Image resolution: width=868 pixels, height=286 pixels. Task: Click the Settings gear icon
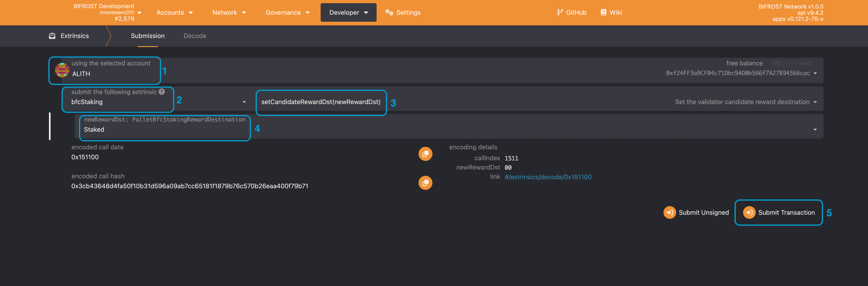click(x=389, y=12)
